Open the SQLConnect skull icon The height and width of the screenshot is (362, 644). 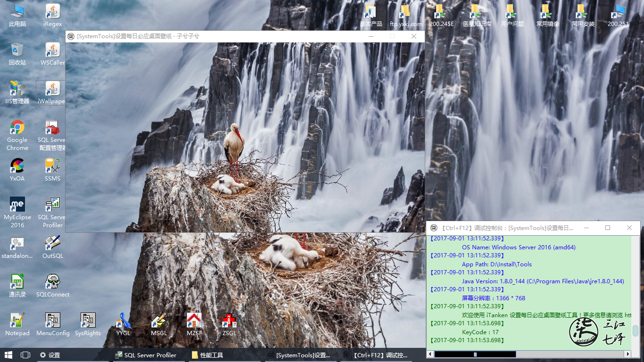[x=52, y=286]
